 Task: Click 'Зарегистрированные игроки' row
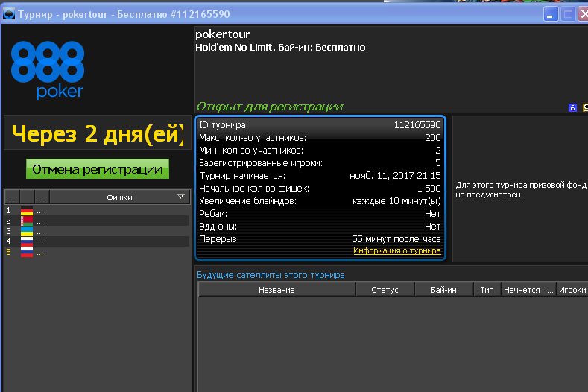320,163
